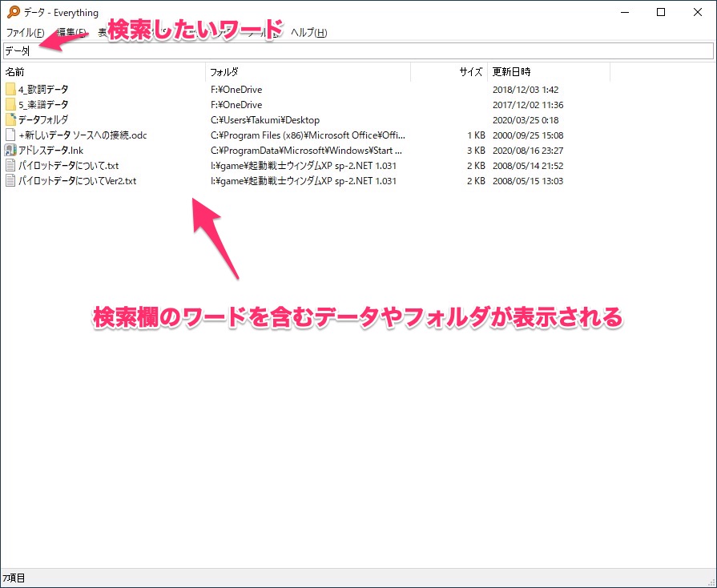Click the アドレスデータ.lnk shortcut icon
The image size is (717, 588).
click(x=10, y=151)
